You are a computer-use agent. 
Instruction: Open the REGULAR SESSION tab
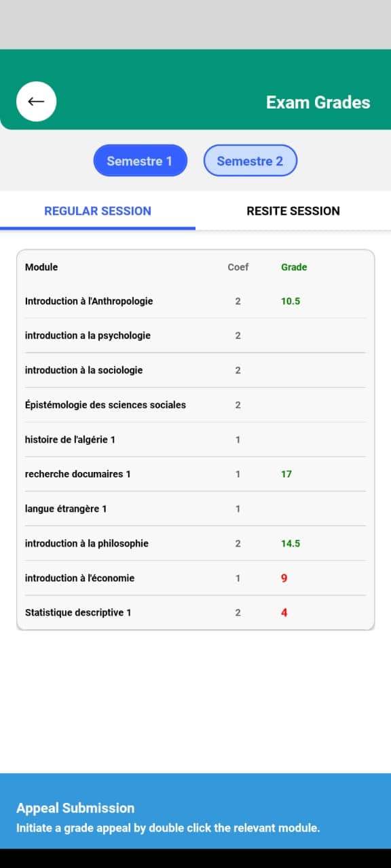pos(98,211)
